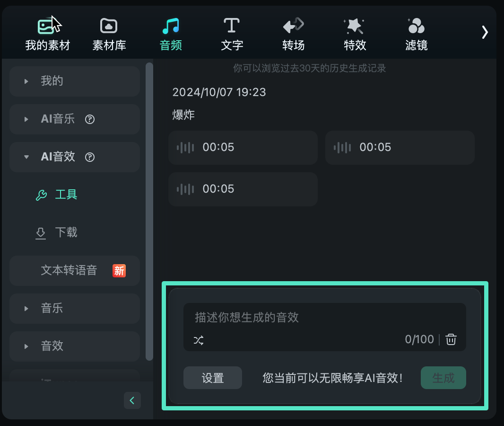Click the 生成 generate button
Screen dimensions: 504x426
coord(443,378)
